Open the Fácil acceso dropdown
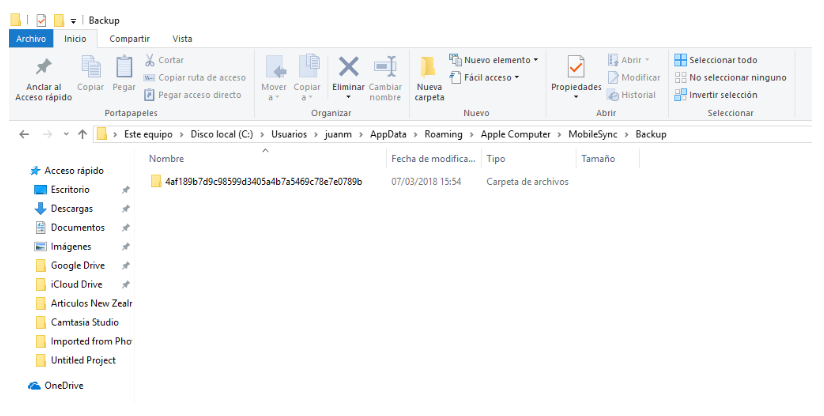Screen dimensions: 824x416 point(487,77)
